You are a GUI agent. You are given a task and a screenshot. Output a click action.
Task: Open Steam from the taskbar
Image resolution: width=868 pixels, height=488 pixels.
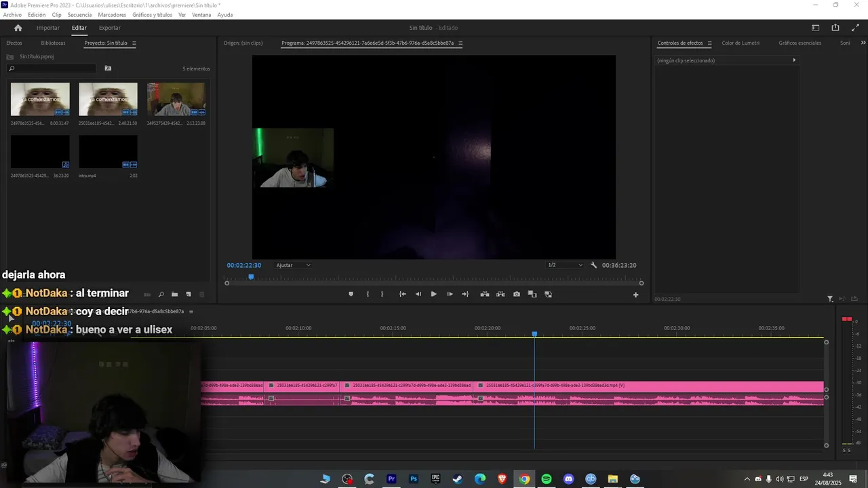click(458, 479)
